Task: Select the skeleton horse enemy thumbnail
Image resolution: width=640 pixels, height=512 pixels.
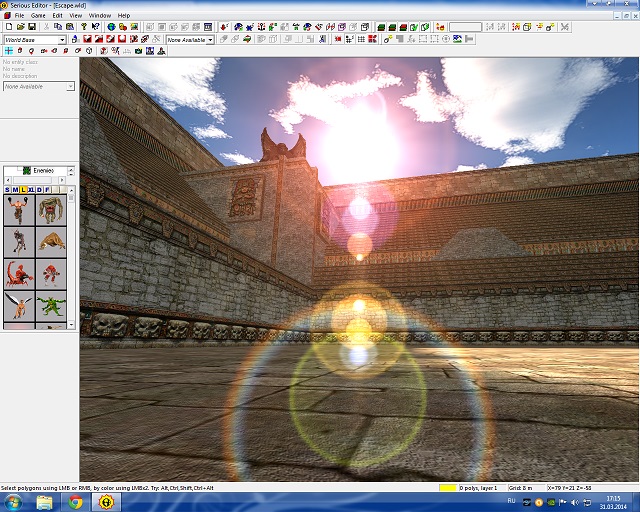Action: (19, 242)
